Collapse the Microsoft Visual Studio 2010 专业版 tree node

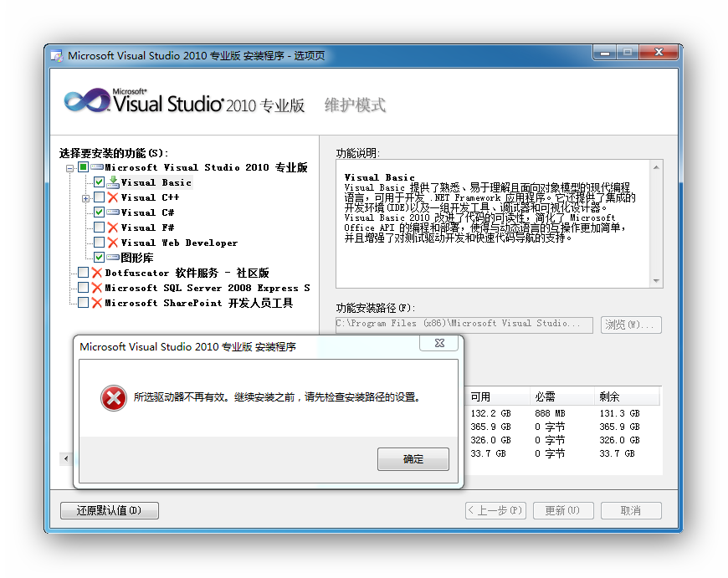coord(69,168)
